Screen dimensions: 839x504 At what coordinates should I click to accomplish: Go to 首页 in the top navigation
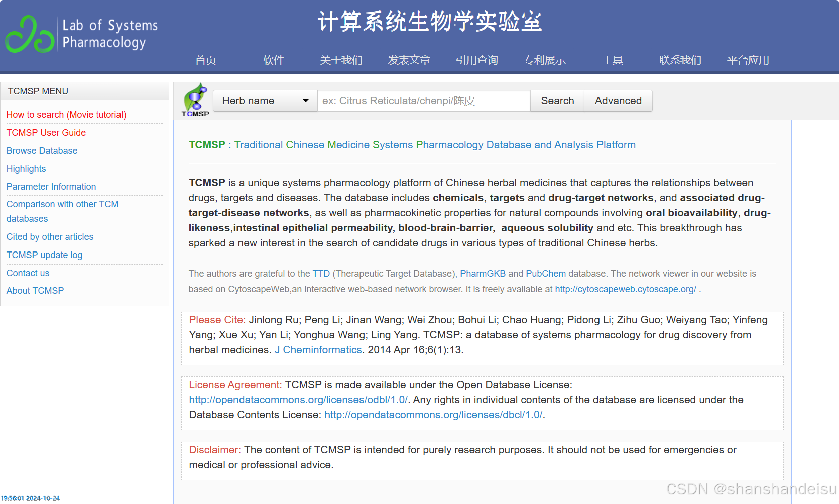tap(206, 60)
